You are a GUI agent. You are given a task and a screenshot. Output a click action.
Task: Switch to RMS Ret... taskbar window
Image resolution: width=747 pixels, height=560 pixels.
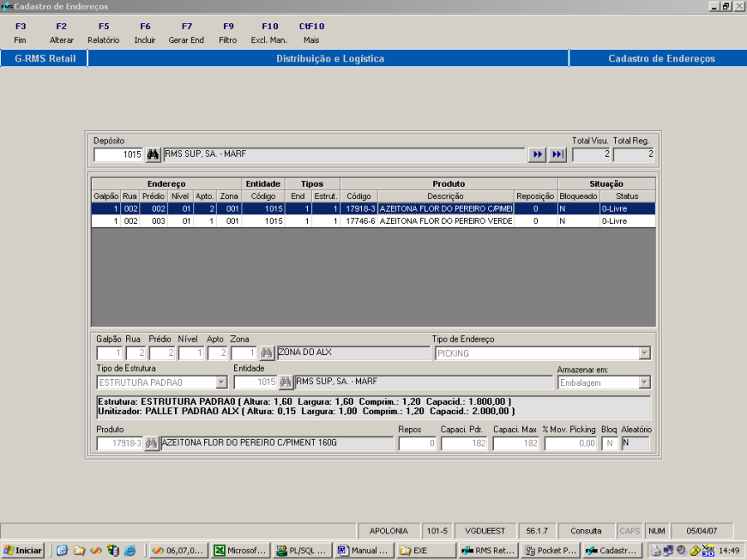click(488, 551)
